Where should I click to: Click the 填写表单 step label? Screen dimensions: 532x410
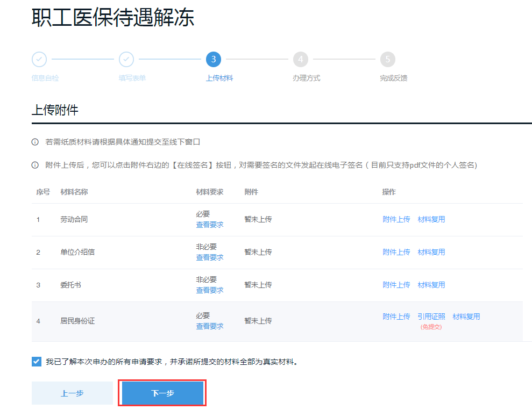[132, 78]
